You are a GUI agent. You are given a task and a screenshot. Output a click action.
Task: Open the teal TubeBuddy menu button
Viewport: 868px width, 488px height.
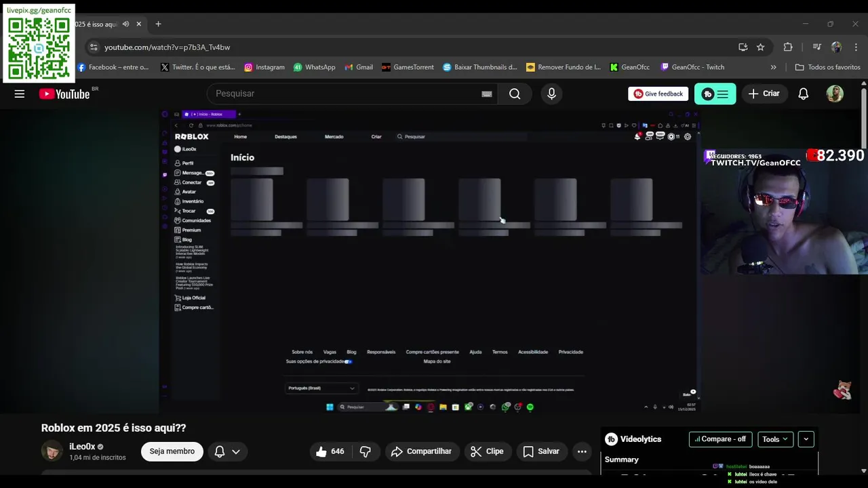click(x=715, y=94)
